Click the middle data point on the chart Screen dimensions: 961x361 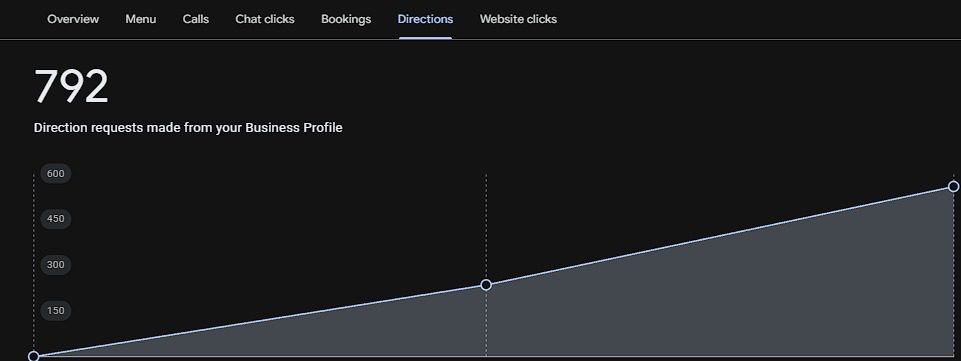pos(486,284)
